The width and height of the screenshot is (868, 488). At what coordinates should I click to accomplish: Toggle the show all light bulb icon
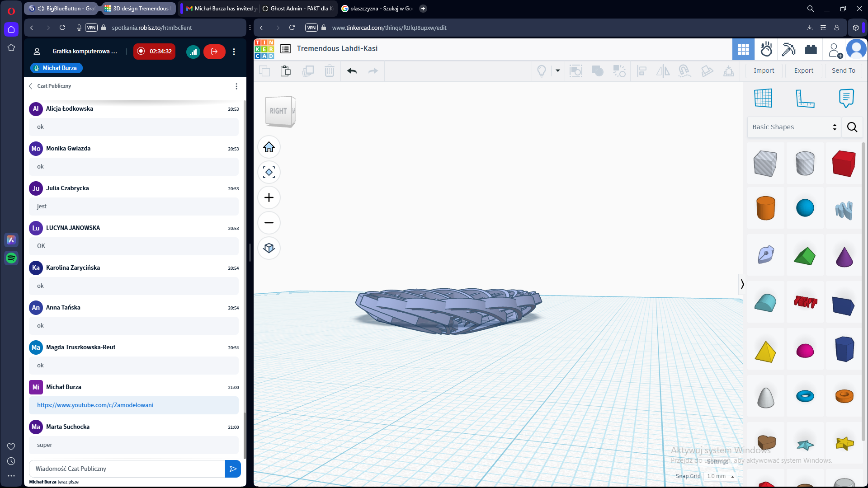[x=541, y=71]
